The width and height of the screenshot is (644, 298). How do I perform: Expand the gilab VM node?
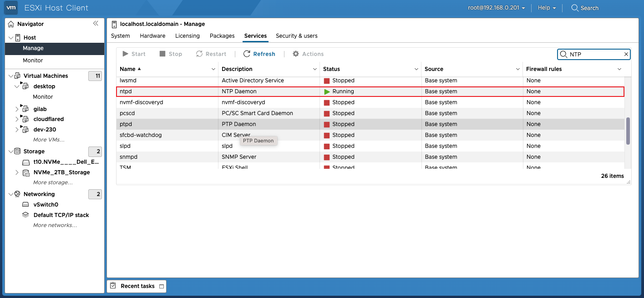point(17,109)
